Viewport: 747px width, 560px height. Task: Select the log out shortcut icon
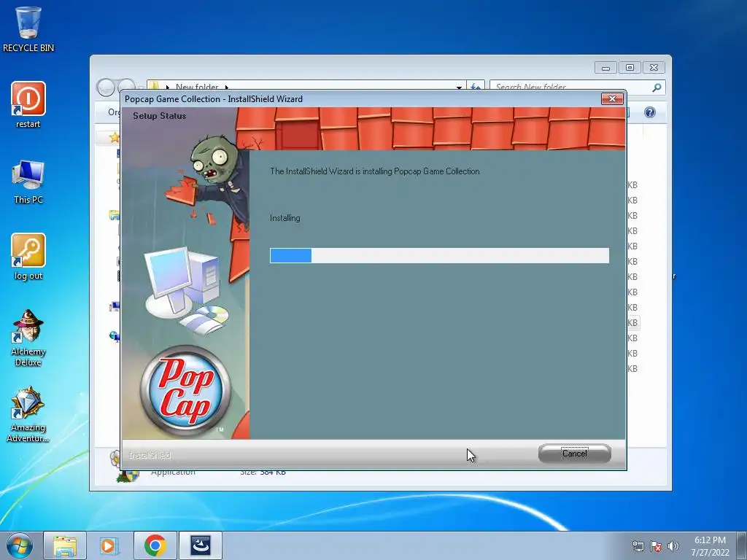click(28, 257)
